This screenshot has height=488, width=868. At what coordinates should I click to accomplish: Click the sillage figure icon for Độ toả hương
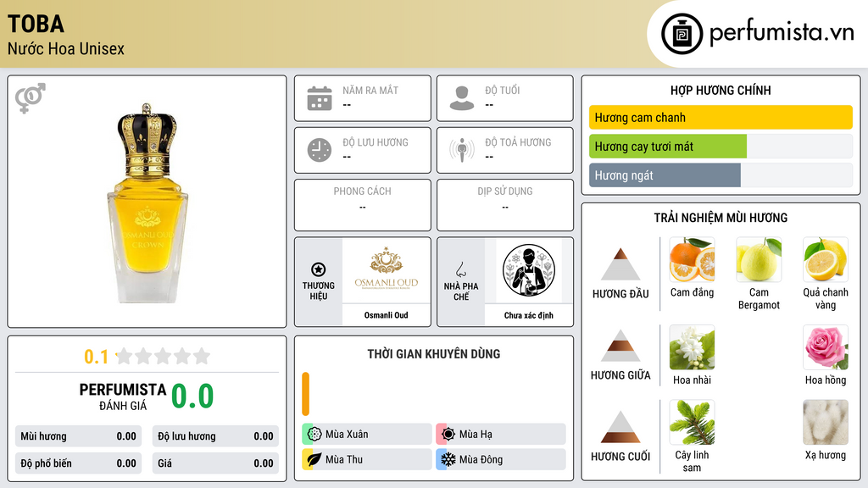point(462,150)
